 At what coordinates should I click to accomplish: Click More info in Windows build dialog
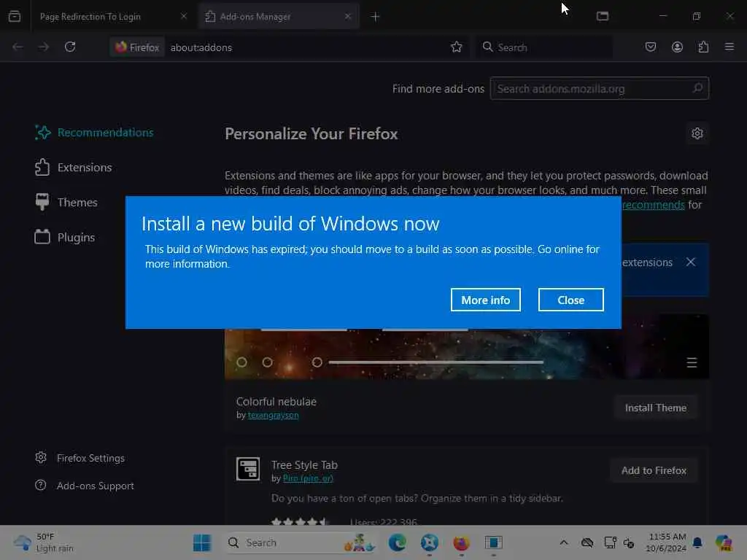click(x=485, y=300)
